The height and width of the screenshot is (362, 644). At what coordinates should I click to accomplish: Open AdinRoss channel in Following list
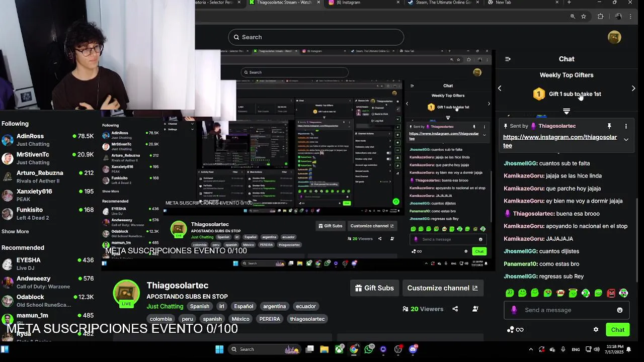pos(48,140)
